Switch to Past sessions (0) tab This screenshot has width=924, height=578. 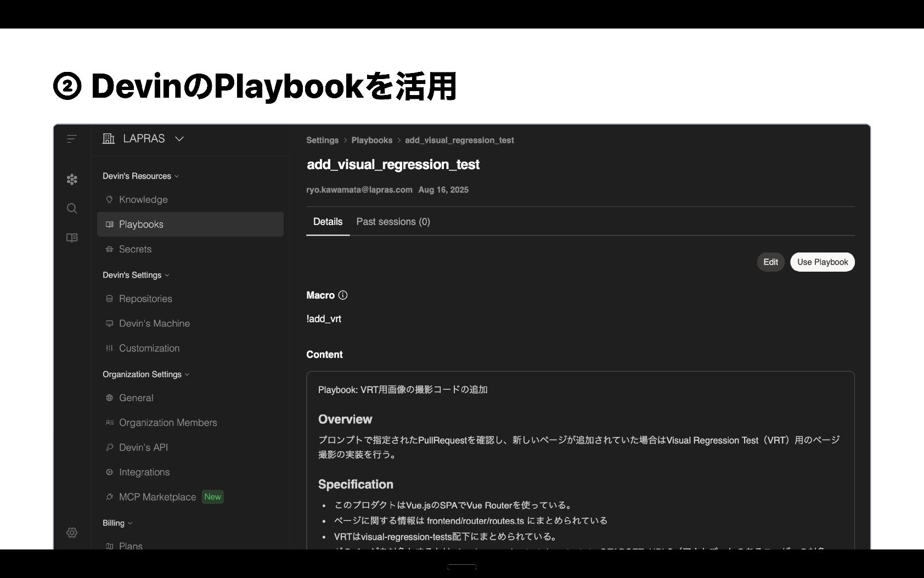click(393, 222)
